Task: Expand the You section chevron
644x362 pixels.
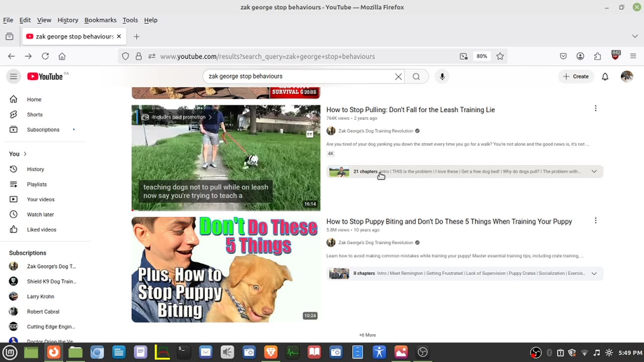Action: click(25, 154)
